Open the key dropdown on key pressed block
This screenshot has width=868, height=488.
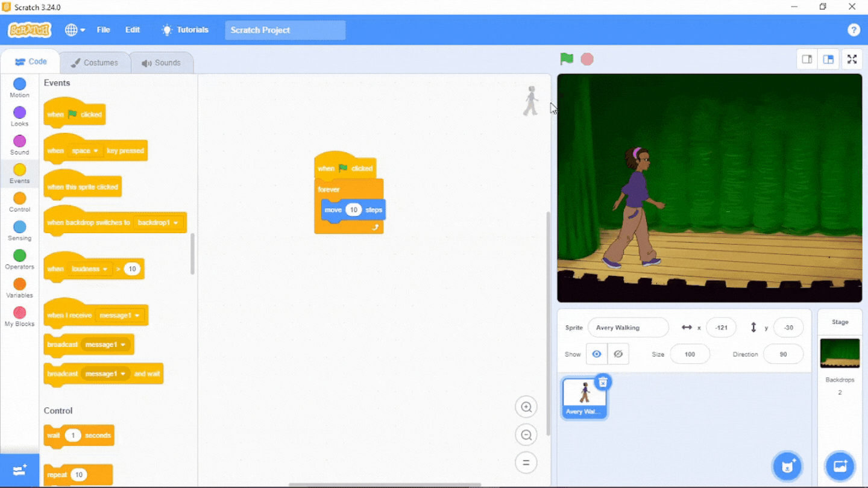point(84,151)
